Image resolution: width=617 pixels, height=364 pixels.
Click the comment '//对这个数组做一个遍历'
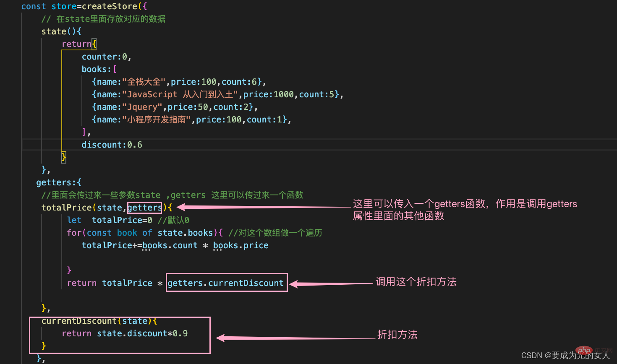[x=275, y=233]
